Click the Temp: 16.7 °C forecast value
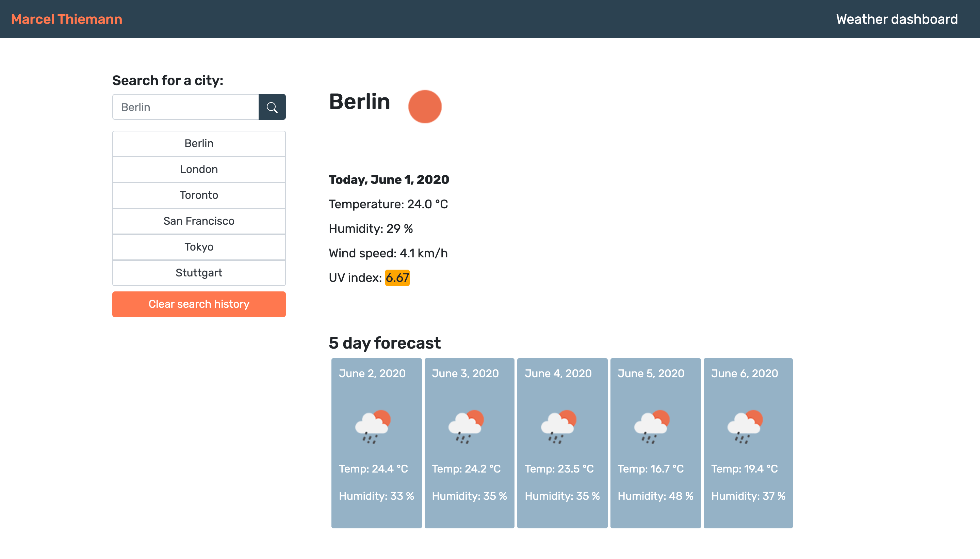980x559 pixels. (651, 469)
